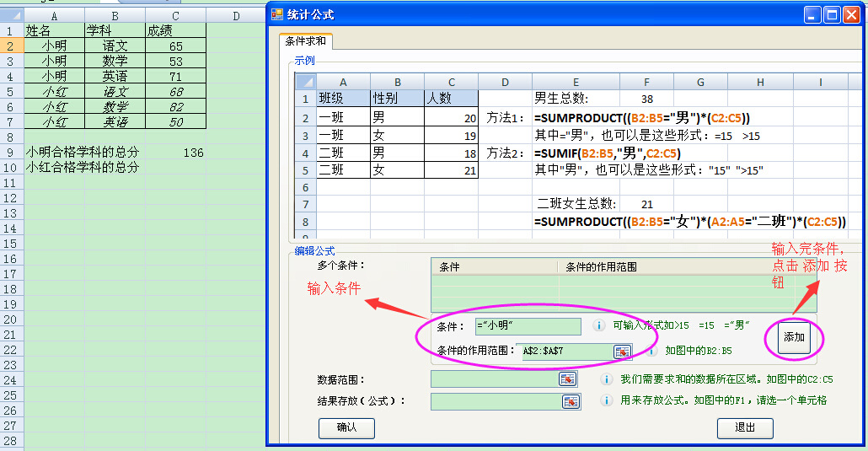
Task: Click info icon in 结果存放 row
Action: 607,400
